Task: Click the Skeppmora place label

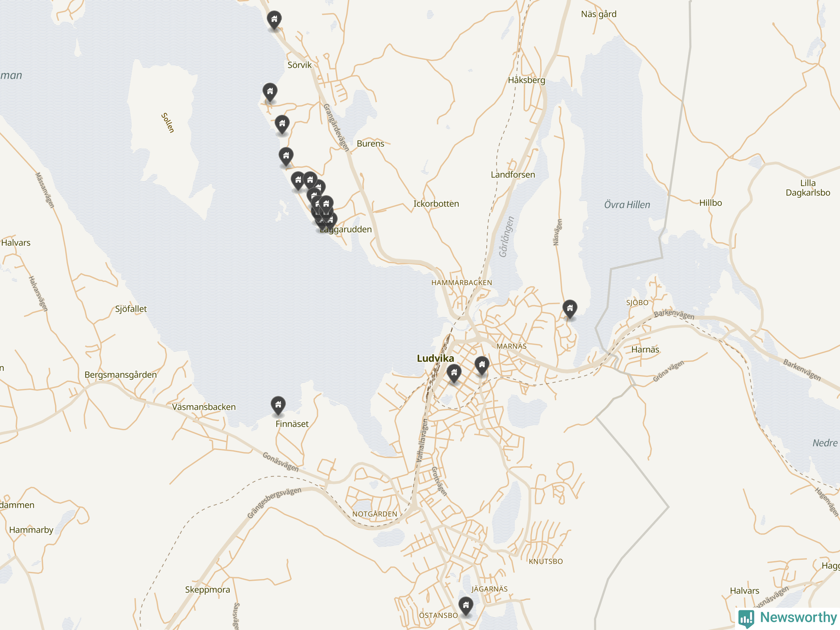Action: 207,590
